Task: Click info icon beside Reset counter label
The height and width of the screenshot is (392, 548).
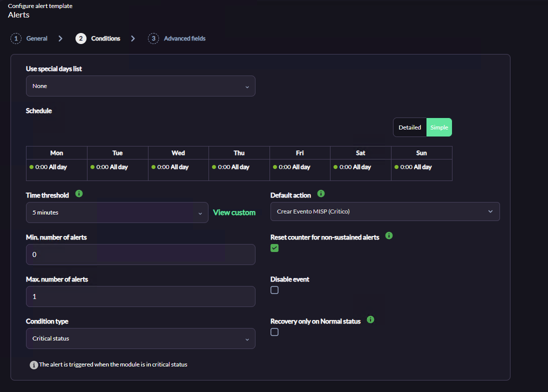Action: [x=389, y=235]
